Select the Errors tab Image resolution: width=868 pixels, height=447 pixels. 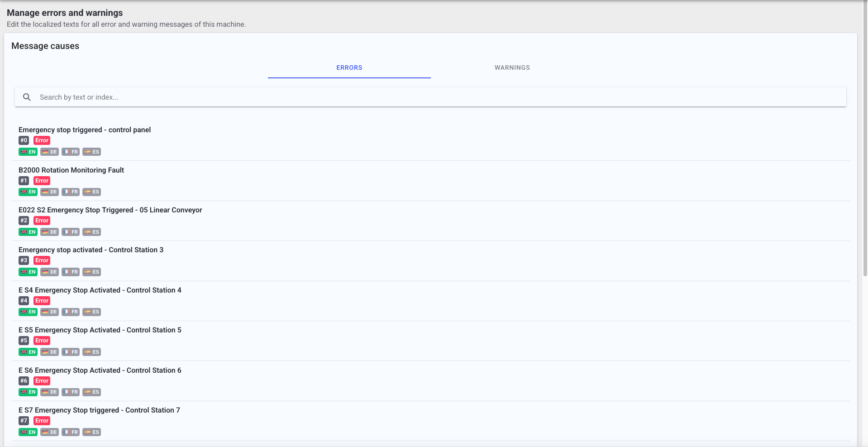pos(349,67)
